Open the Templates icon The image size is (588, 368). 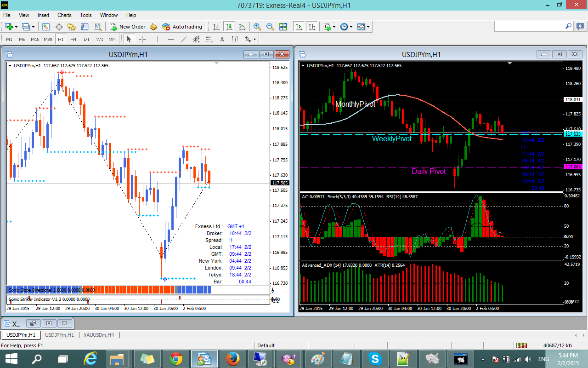pos(361,27)
